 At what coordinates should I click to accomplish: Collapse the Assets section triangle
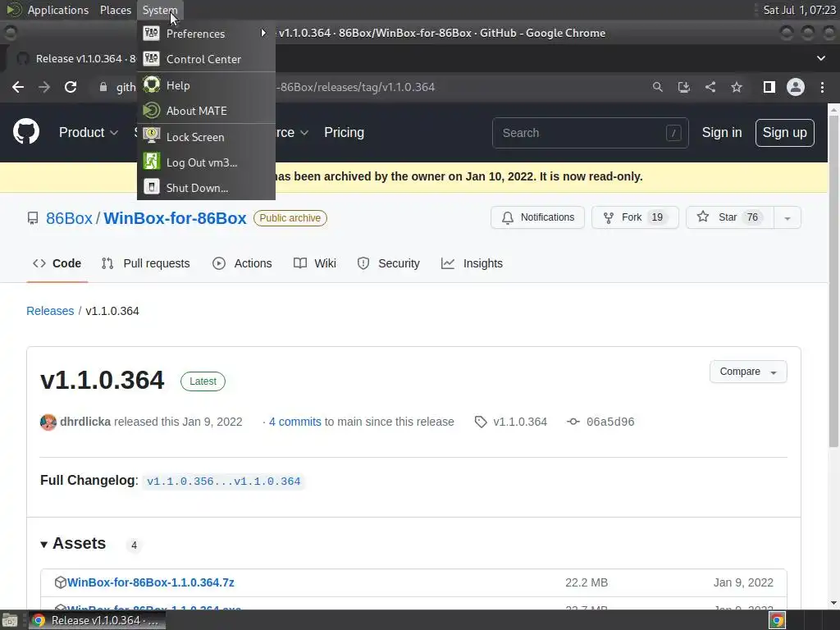tap(44, 545)
